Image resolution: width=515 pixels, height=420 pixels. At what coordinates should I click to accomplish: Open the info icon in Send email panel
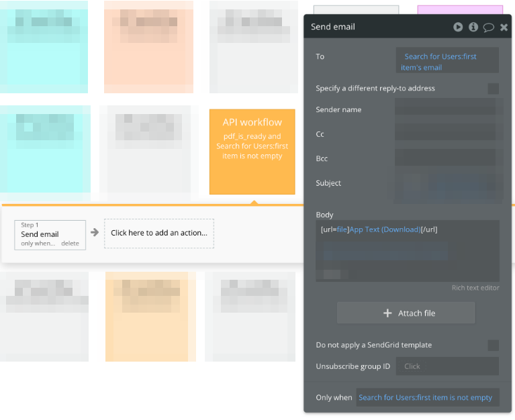[x=473, y=27]
